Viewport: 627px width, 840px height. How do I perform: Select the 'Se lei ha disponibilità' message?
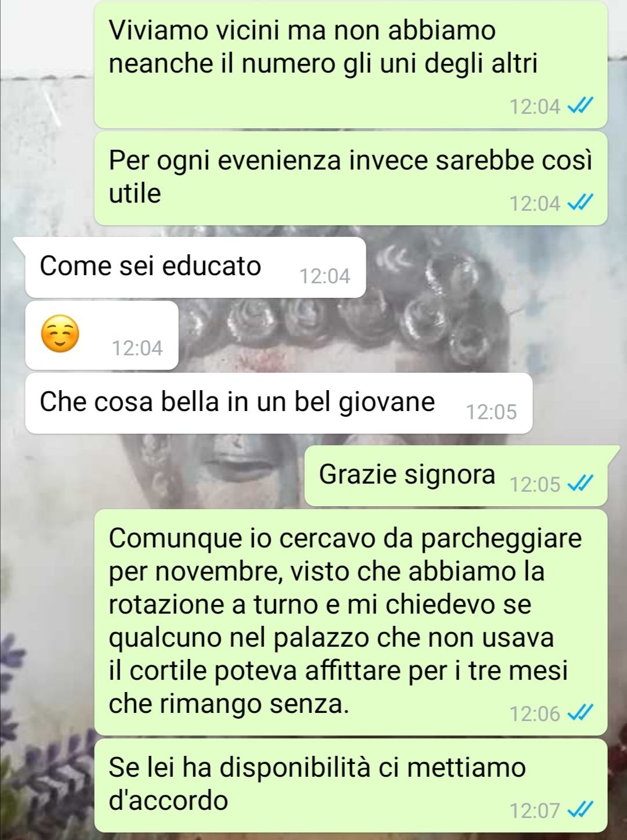coord(351,785)
